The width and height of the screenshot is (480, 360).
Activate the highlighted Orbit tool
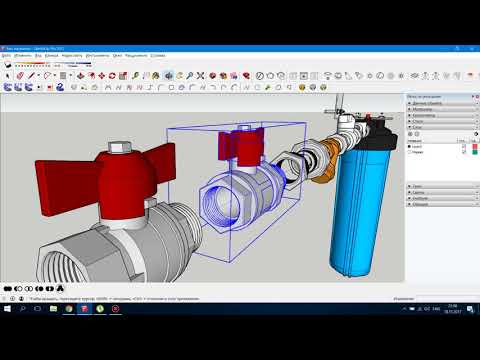169,76
